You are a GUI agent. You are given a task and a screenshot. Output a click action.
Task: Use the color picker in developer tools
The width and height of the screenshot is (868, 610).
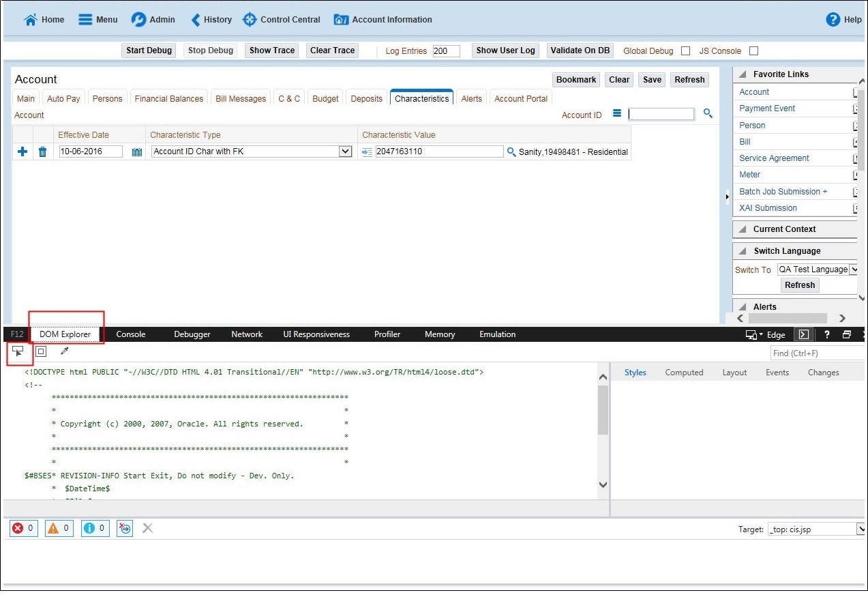tap(64, 351)
